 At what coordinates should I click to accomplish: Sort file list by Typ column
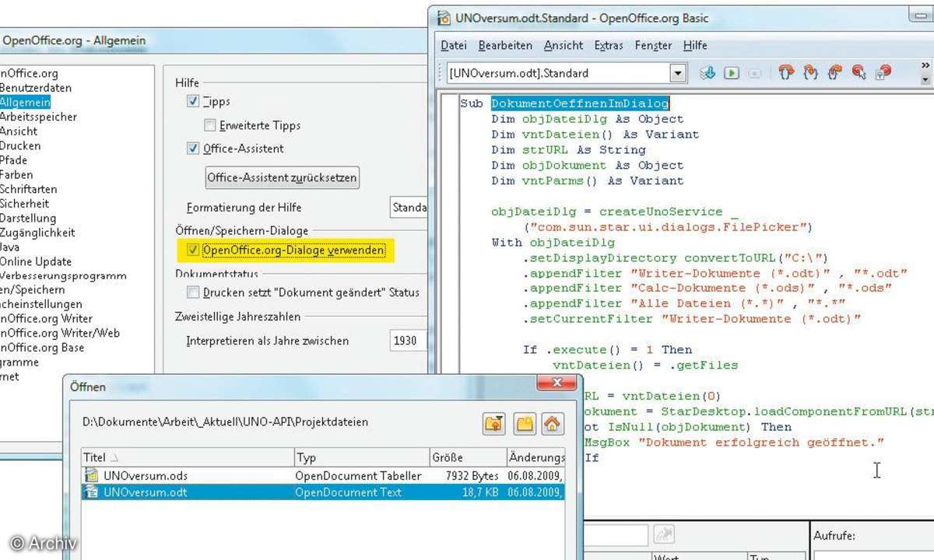tap(362, 457)
